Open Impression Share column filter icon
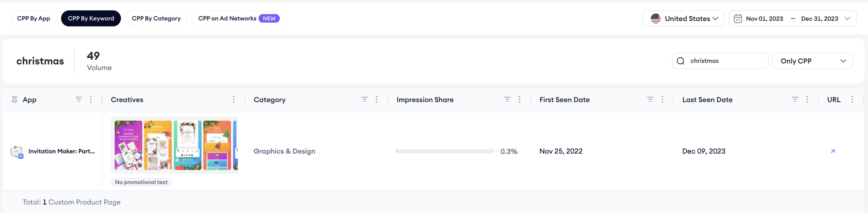Screen dimensions: 868x213 click(x=507, y=99)
